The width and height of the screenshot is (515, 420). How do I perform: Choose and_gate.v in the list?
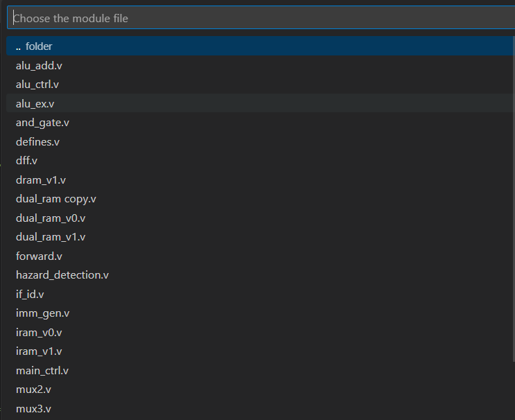[261, 123]
